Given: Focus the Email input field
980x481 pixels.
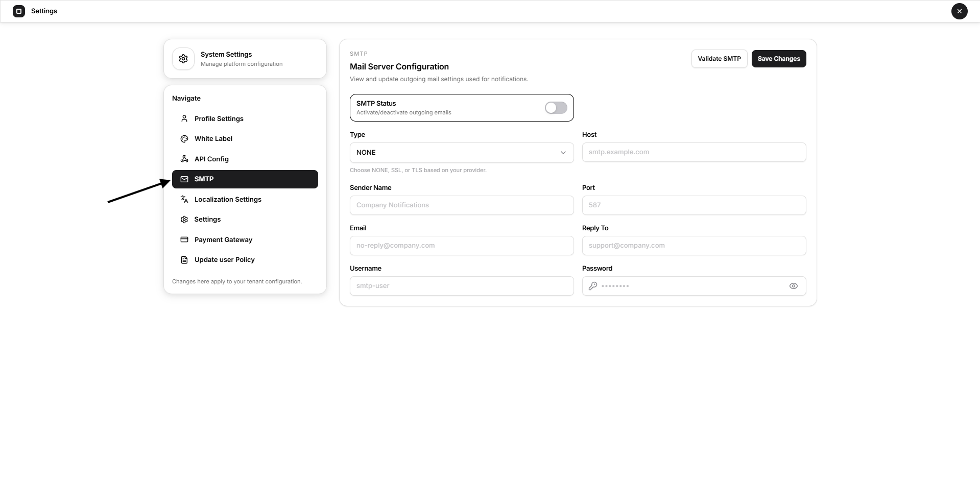Looking at the screenshot, I should click(462, 246).
